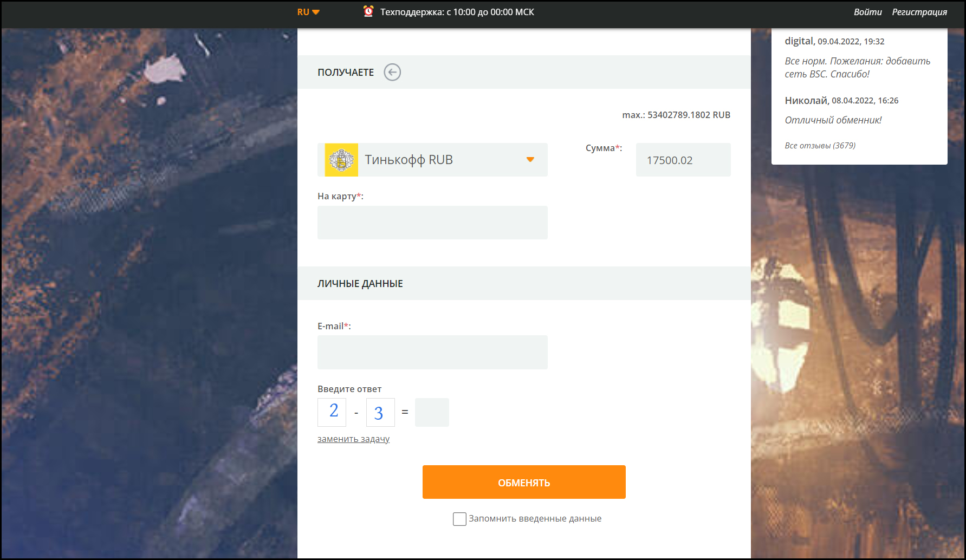Open the RU language dropdown
Viewport: 966px width, 560px height.
tap(308, 12)
